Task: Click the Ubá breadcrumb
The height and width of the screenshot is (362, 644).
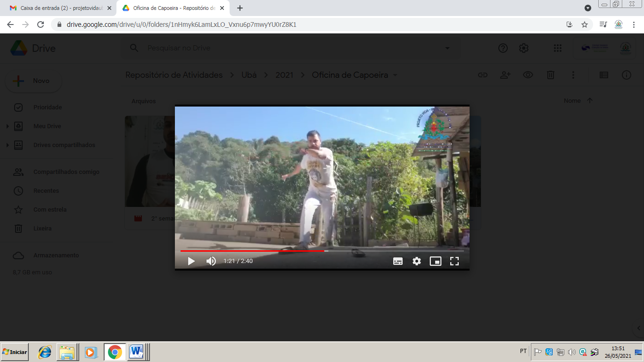Action: (249, 75)
